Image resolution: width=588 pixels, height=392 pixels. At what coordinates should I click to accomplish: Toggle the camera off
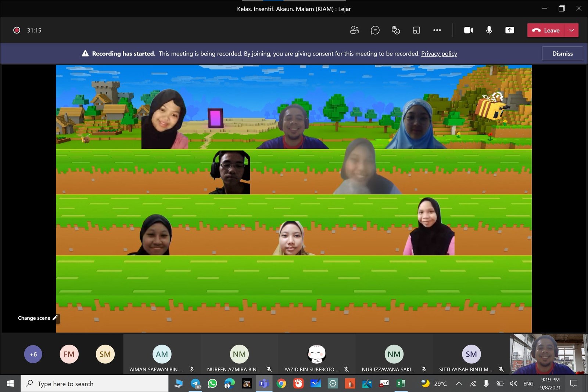pyautogui.click(x=469, y=30)
